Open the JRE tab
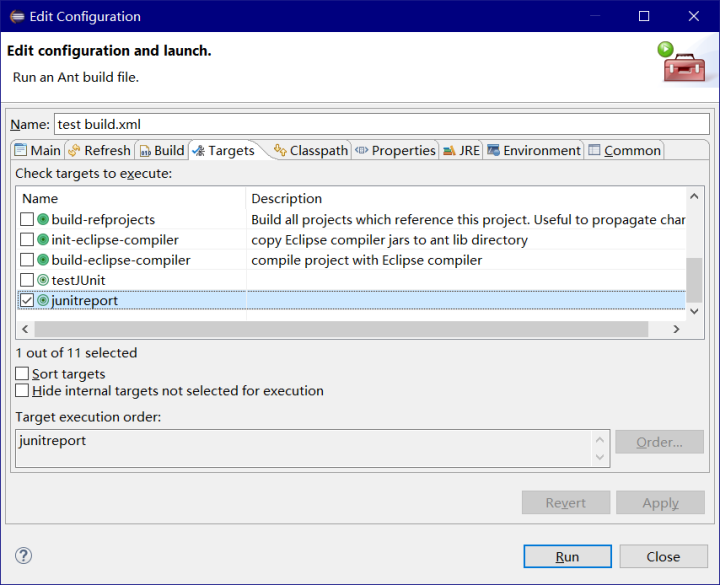Image resolution: width=720 pixels, height=585 pixels. pyautogui.click(x=461, y=150)
